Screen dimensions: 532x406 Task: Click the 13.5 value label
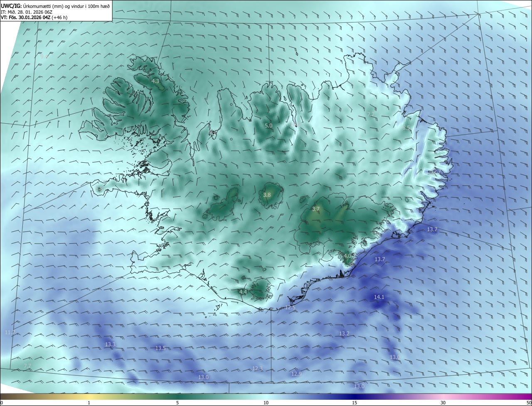[160, 348]
